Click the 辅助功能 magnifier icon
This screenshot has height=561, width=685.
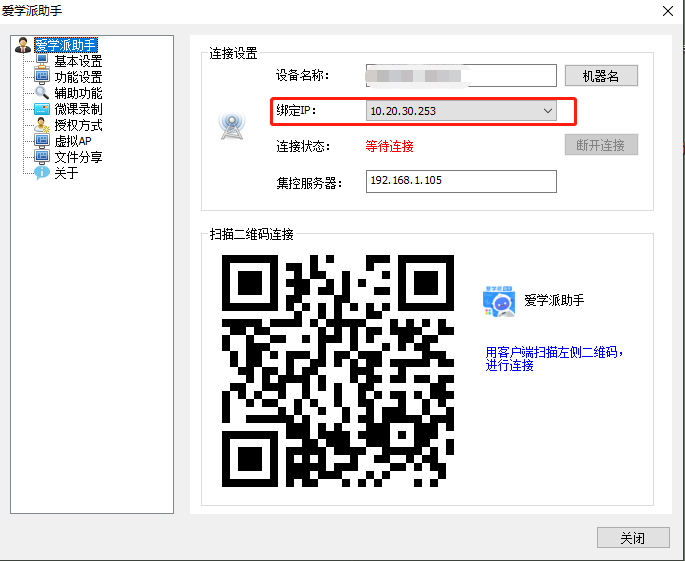click(42, 93)
